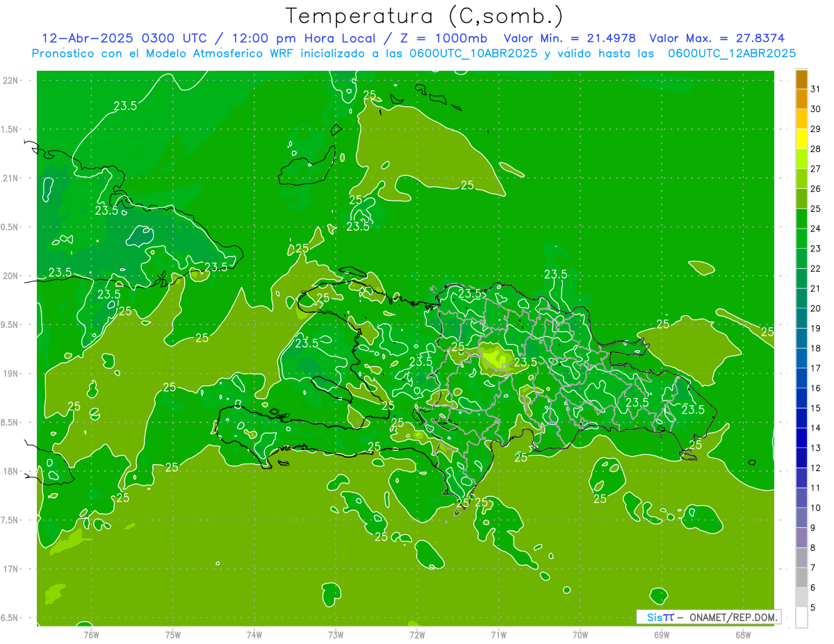Click the legend value 9
Image resolution: width=834 pixels, height=644 pixels.
pyautogui.click(x=813, y=528)
